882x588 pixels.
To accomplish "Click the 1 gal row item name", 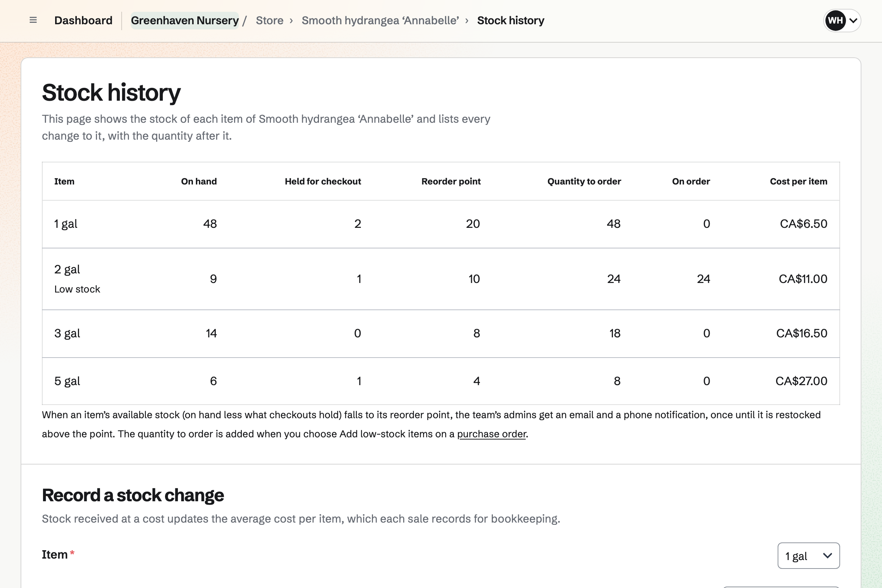I will (x=66, y=224).
